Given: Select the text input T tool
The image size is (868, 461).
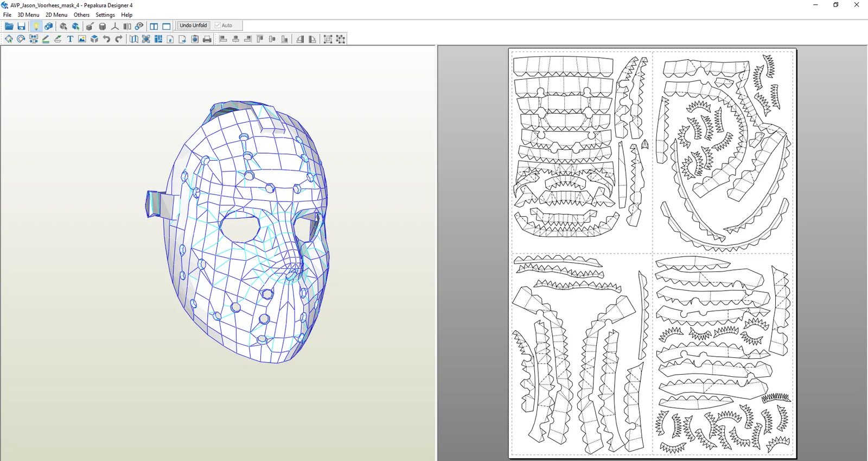Looking at the screenshot, I should (x=70, y=39).
